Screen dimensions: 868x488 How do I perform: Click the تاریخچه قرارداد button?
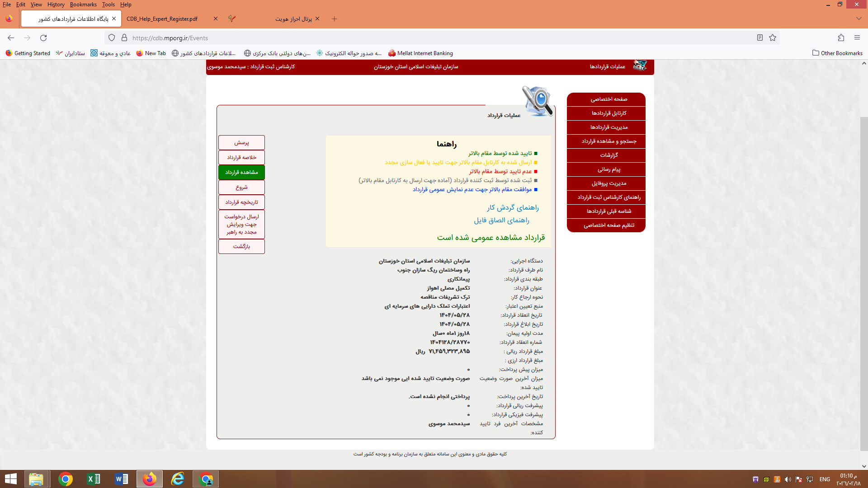(241, 202)
